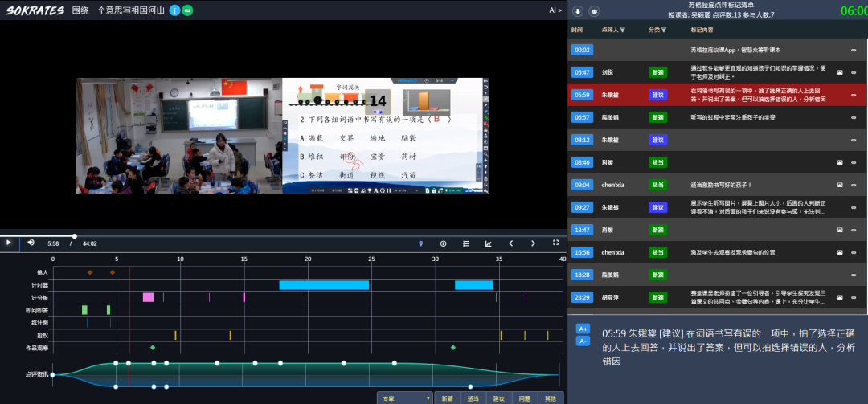The width and height of the screenshot is (868, 404).
Task: Mute the video sound
Action: 31,243
